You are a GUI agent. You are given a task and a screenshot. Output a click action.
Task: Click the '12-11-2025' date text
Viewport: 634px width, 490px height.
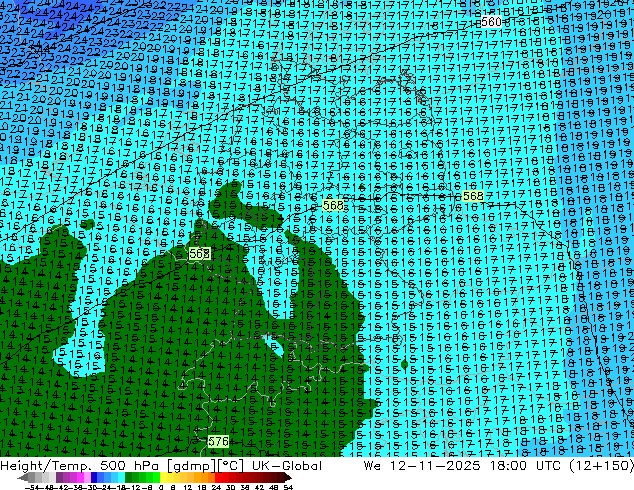435,466
